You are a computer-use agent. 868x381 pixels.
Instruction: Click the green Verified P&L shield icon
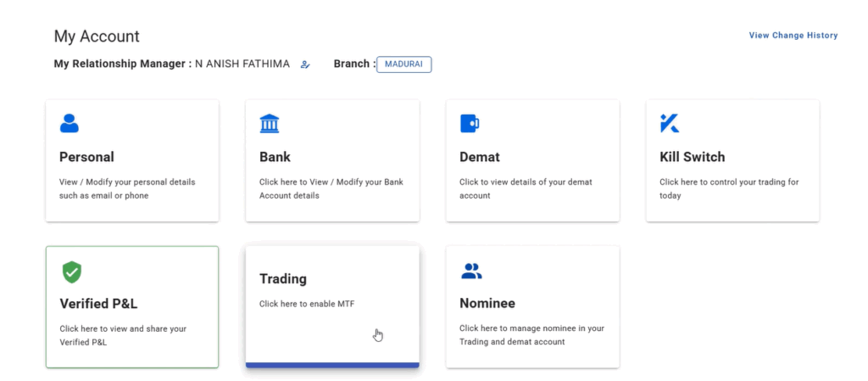pyautogui.click(x=71, y=272)
